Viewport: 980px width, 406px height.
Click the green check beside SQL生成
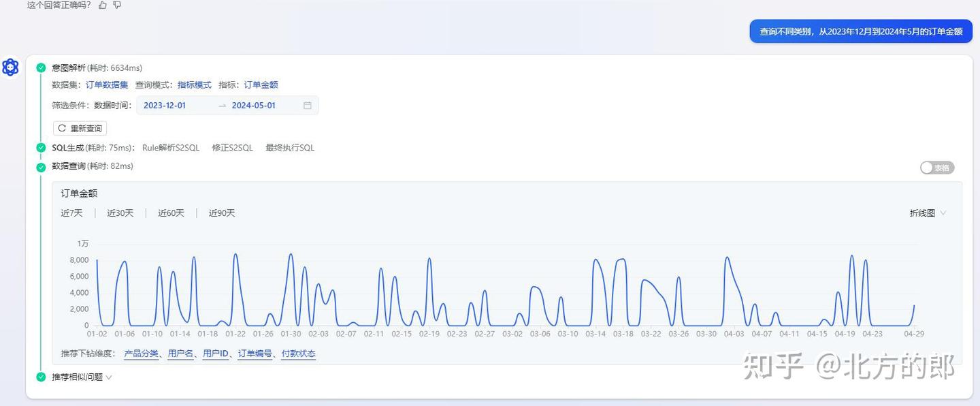41,148
